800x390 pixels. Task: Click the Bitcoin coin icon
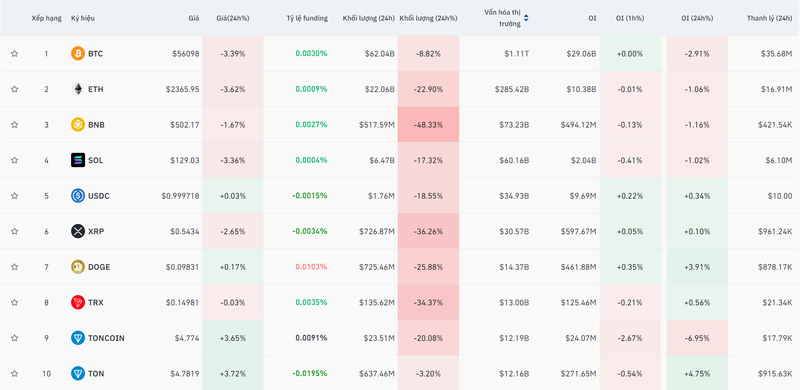(x=78, y=54)
